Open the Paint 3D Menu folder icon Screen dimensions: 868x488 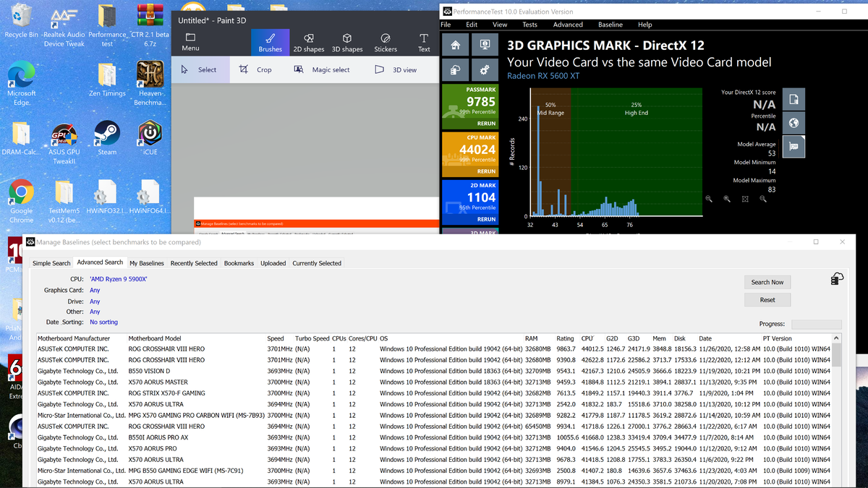coord(190,43)
